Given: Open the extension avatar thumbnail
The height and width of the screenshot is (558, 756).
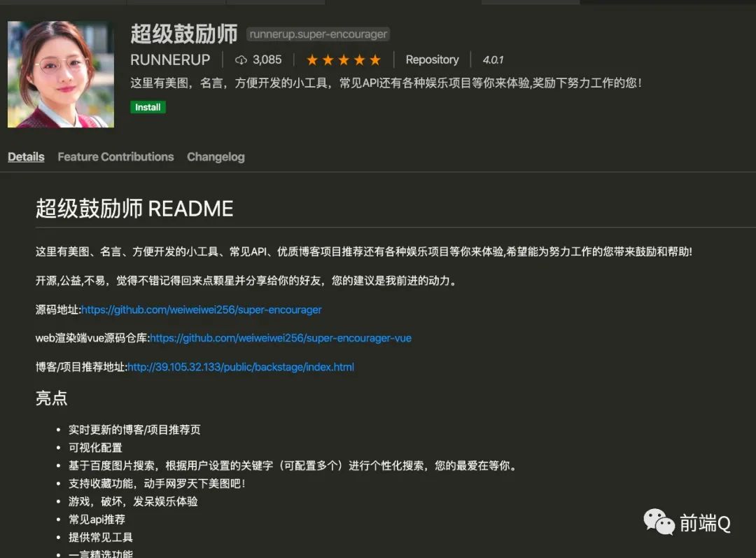Looking at the screenshot, I should click(61, 74).
